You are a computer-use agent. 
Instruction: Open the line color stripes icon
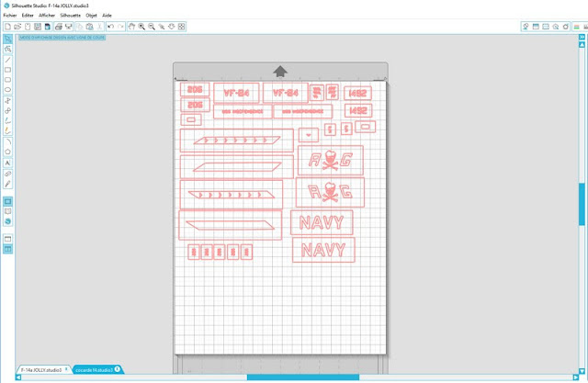tap(577, 27)
